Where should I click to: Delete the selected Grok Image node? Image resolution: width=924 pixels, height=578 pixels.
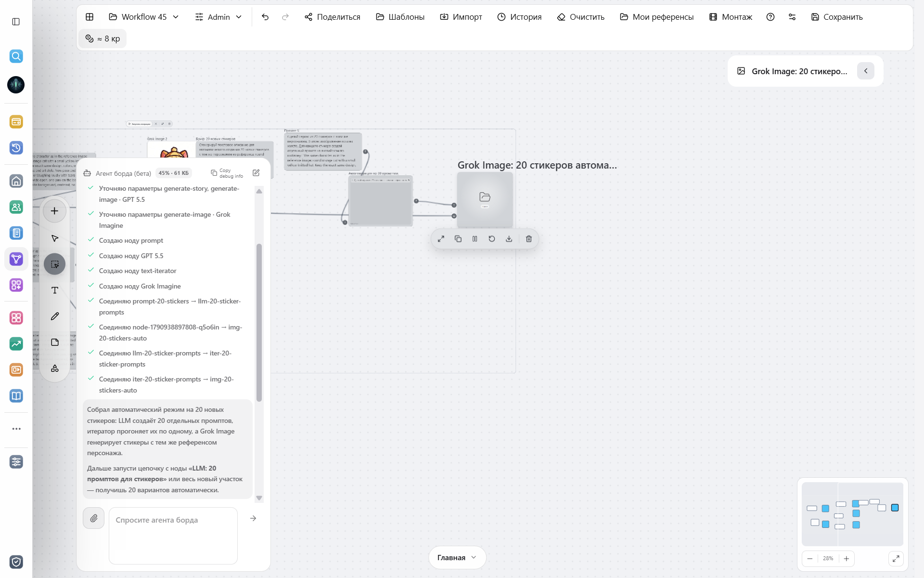529,239
